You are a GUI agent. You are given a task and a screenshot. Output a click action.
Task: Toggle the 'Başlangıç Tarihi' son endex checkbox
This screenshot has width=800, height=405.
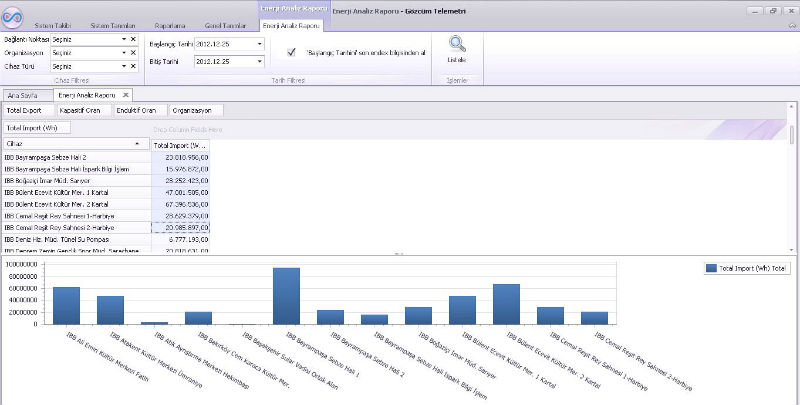coord(291,51)
